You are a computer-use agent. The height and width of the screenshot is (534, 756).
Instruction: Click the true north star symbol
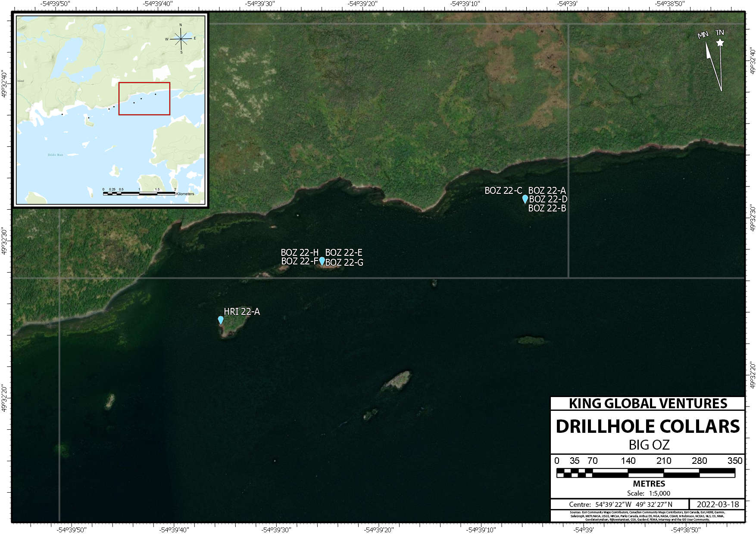pyautogui.click(x=720, y=43)
